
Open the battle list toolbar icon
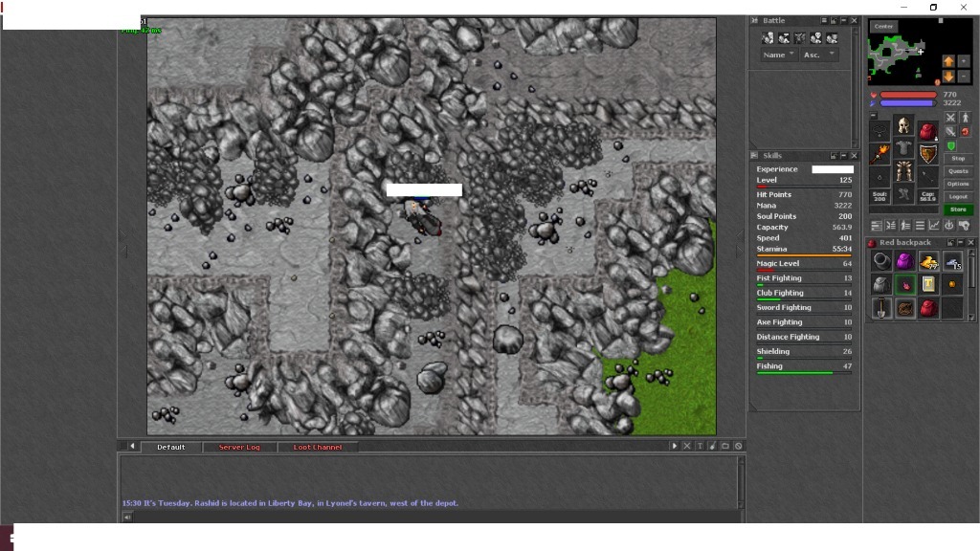[891, 225]
